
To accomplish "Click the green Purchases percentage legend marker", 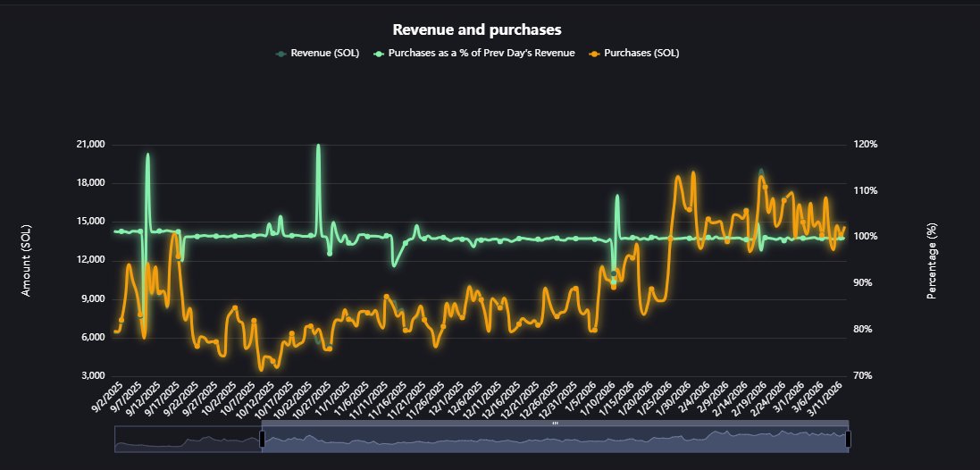I will coord(378,54).
